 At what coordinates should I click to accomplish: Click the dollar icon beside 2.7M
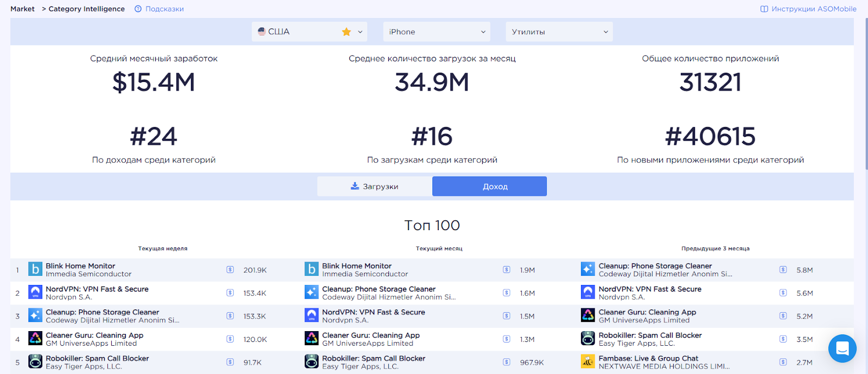(783, 362)
